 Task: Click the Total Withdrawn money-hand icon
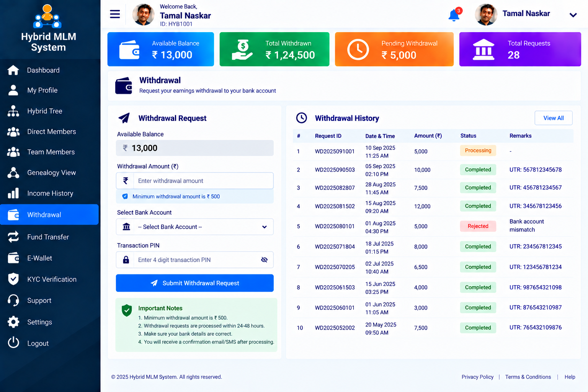point(242,50)
